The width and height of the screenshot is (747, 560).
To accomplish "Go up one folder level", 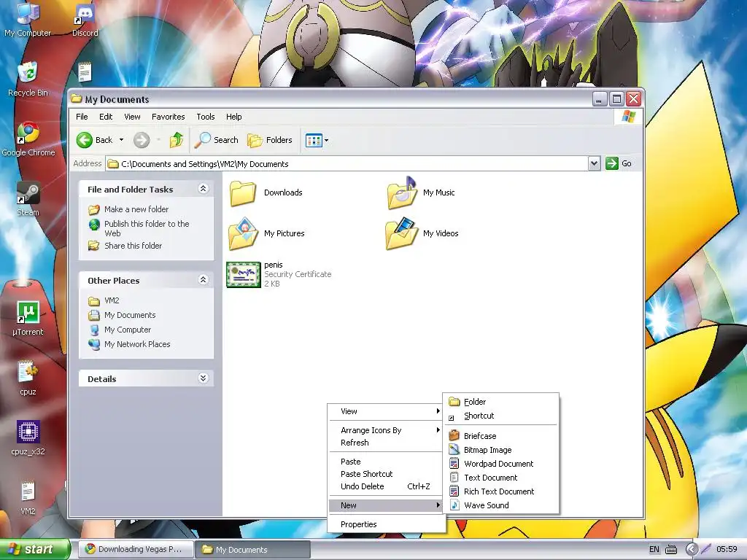I will [177, 140].
